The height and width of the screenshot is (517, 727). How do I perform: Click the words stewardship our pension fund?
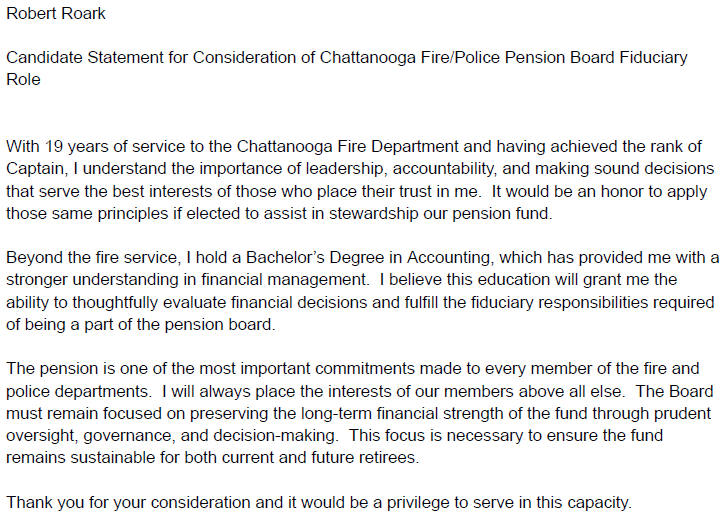pyautogui.click(x=440, y=214)
